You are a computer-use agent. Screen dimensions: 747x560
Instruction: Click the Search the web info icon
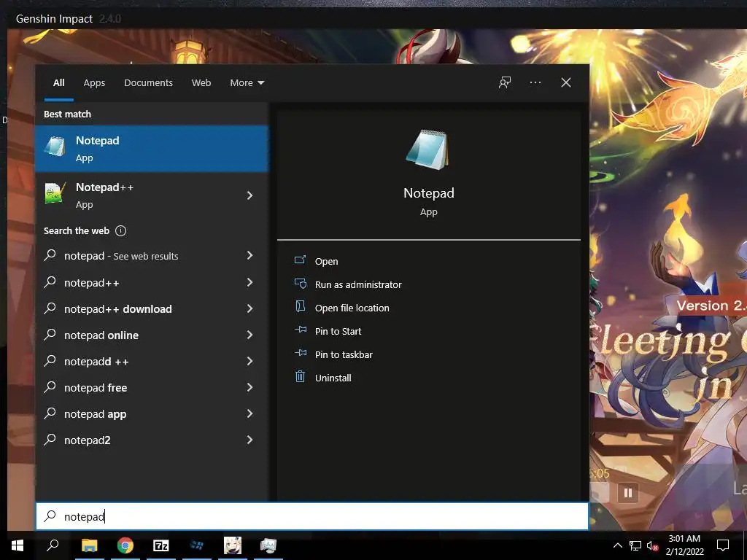tap(121, 231)
